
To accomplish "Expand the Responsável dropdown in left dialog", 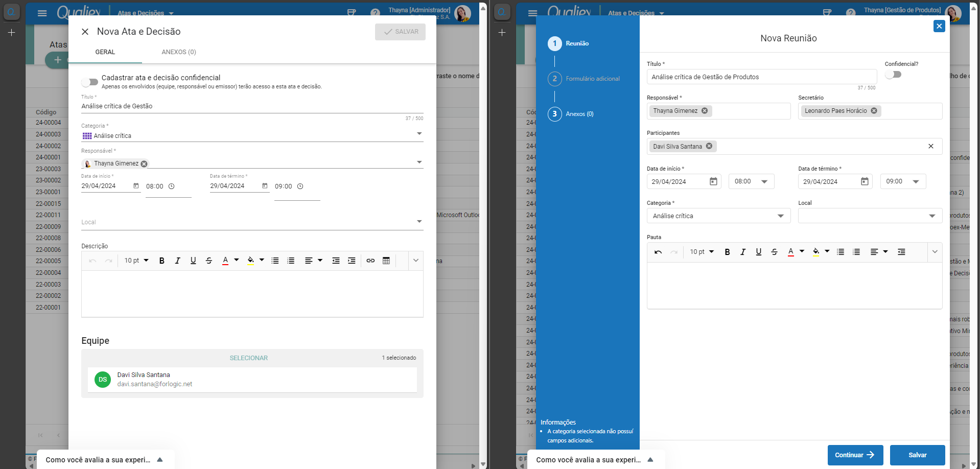I will (x=419, y=162).
